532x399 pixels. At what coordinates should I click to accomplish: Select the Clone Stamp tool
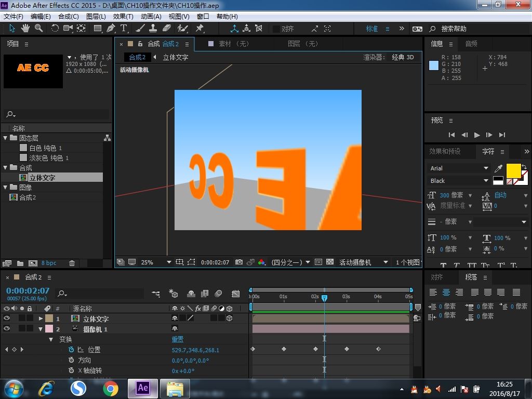coord(153,28)
